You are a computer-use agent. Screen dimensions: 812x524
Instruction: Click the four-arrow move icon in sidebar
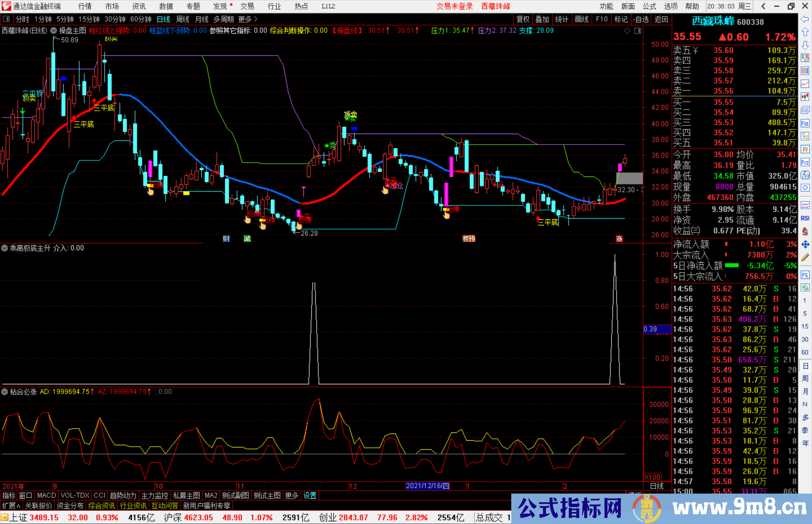tap(805, 245)
